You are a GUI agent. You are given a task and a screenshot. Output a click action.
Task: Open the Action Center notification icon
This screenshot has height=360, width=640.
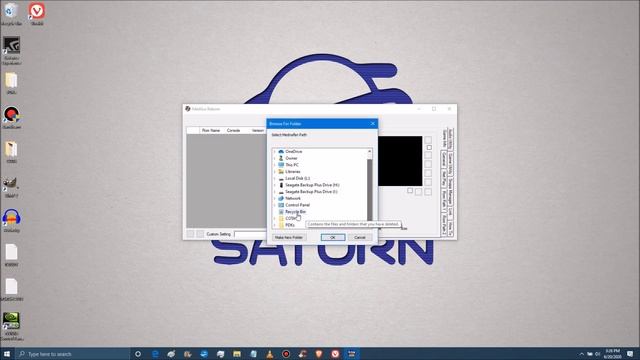[631, 354]
